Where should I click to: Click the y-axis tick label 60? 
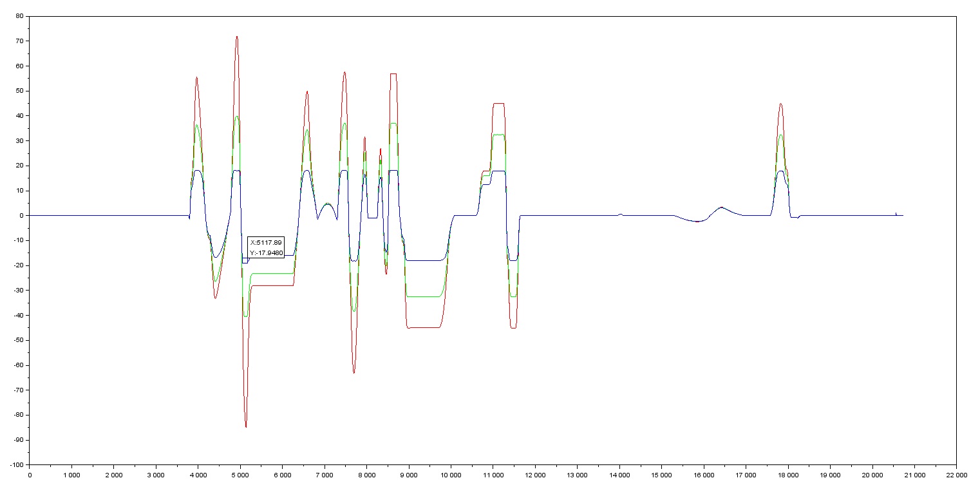coord(20,66)
